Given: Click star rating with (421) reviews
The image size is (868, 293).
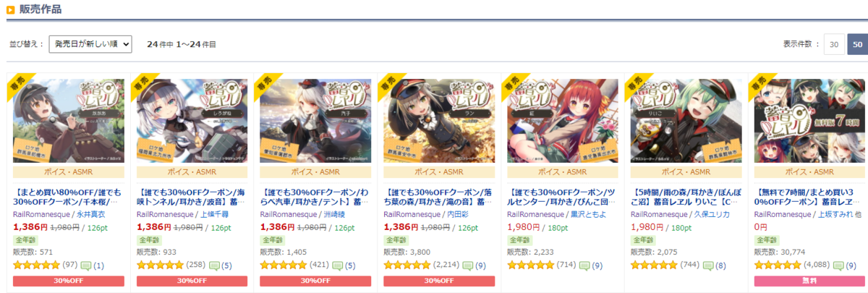Looking at the screenshot, I should click(284, 266).
